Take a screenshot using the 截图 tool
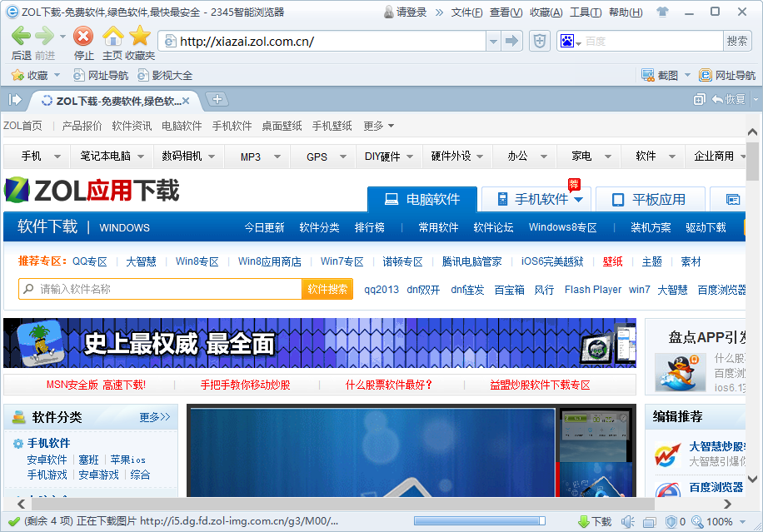Viewport: 763px width, 532px height. [x=661, y=74]
